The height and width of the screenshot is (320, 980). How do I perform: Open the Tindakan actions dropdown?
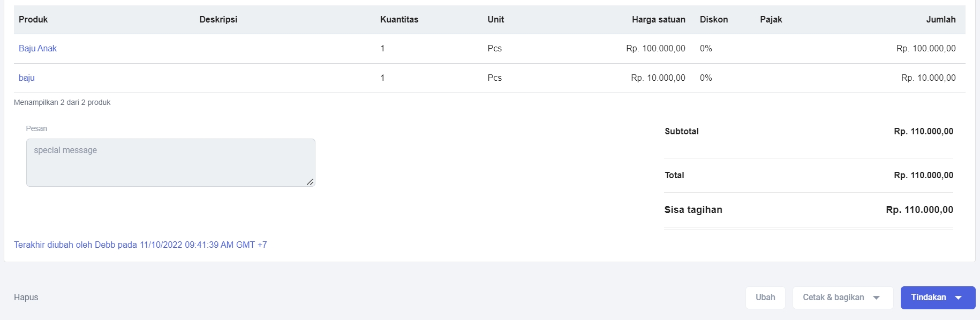coord(938,298)
